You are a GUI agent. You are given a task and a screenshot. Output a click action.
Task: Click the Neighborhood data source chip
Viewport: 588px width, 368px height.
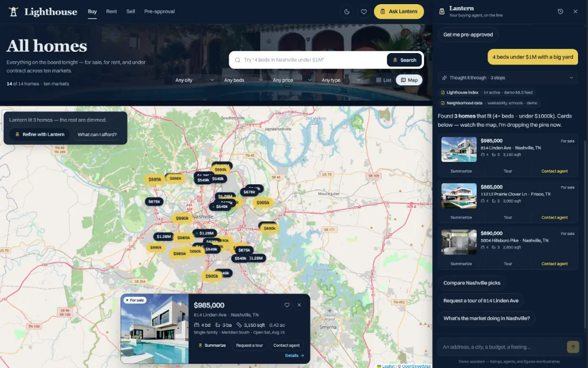click(x=489, y=103)
